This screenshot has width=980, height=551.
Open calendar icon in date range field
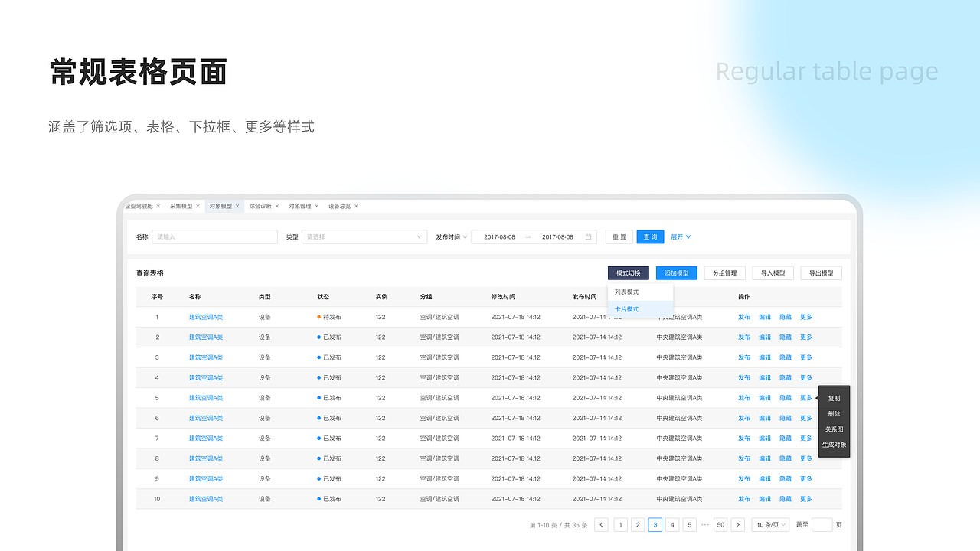(x=588, y=237)
